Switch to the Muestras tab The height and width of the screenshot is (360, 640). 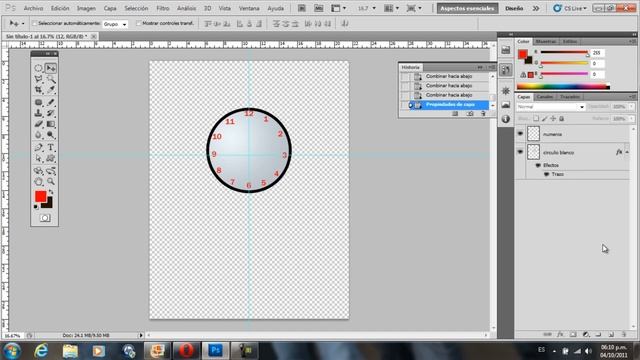(545, 42)
